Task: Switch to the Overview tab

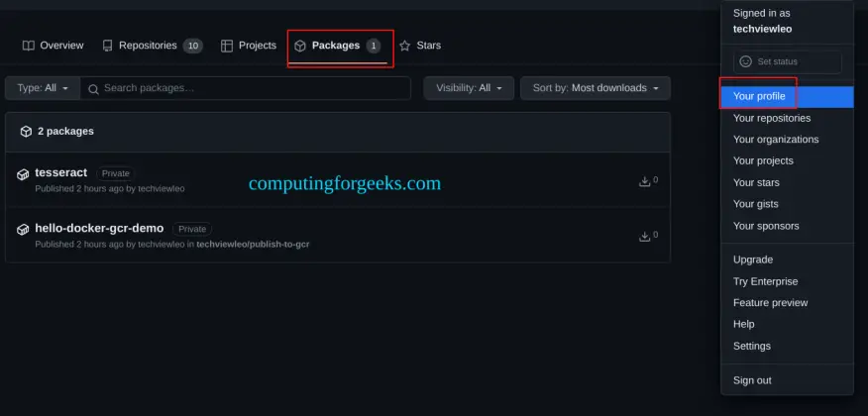Action: [x=54, y=46]
